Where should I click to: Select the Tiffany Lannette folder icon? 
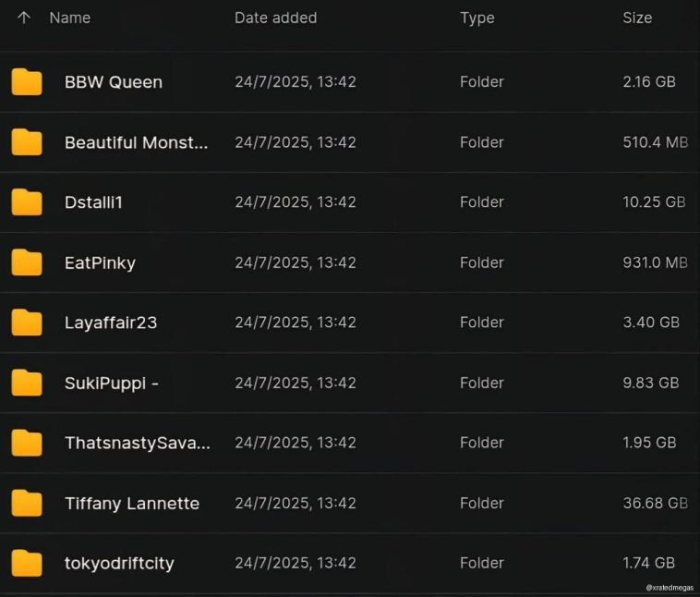[27, 504]
